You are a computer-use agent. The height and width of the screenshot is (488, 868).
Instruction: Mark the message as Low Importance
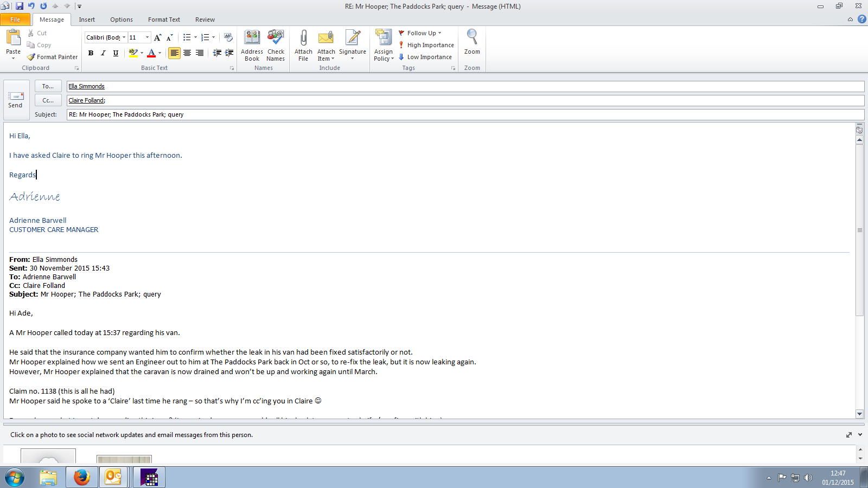(x=425, y=57)
